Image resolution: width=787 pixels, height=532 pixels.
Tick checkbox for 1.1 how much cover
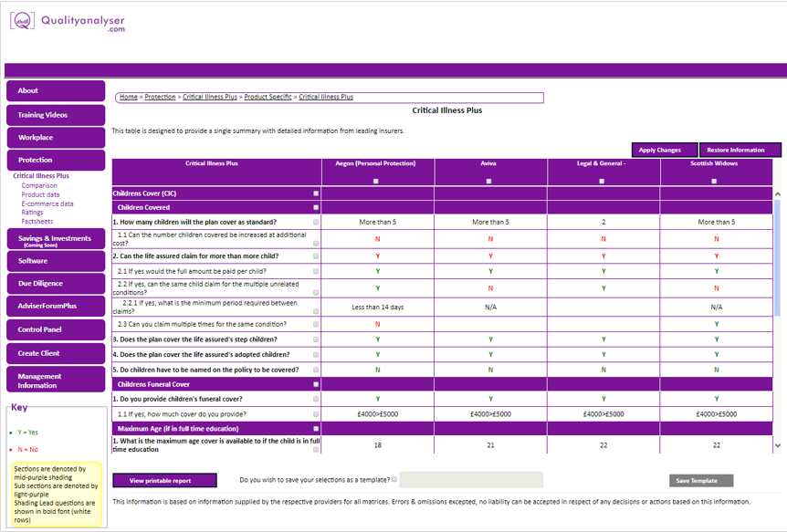pyautogui.click(x=316, y=414)
